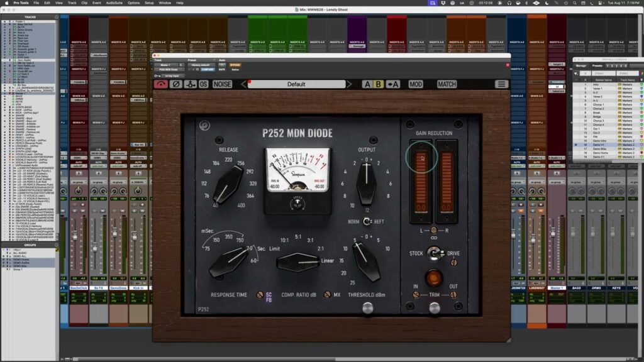Toggle the red power bypass icon in plugin toolbar
The width and height of the screenshot is (644, 362).
[x=161, y=84]
